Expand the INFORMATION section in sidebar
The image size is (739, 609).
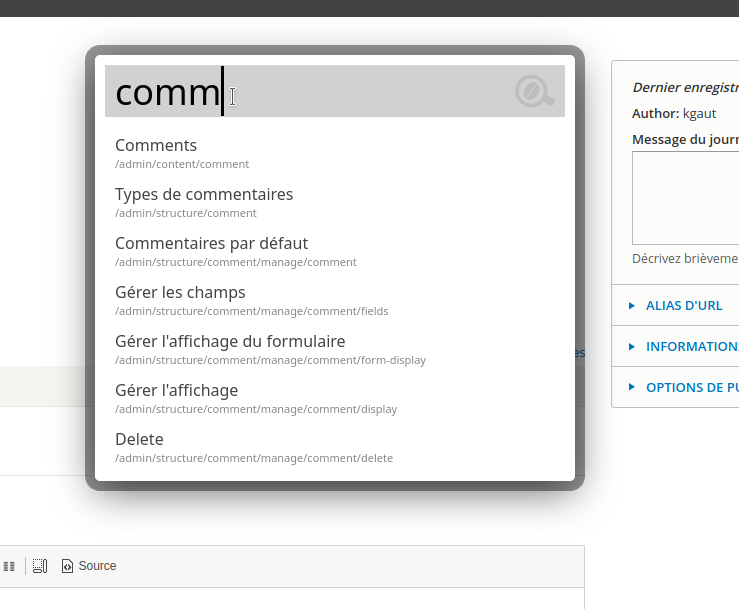tap(691, 346)
